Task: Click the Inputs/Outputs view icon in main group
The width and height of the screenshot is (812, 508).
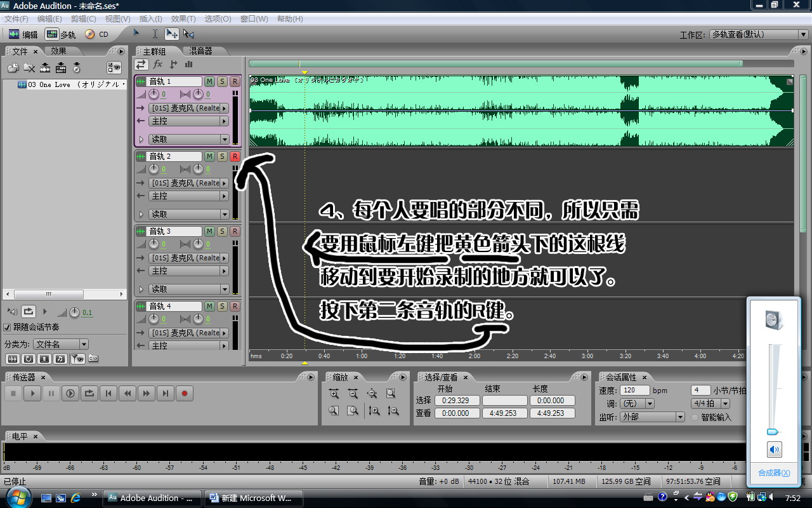Action: pyautogui.click(x=141, y=64)
